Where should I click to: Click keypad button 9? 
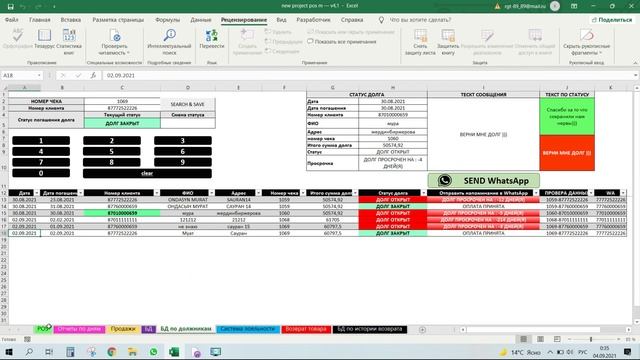[x=182, y=162]
